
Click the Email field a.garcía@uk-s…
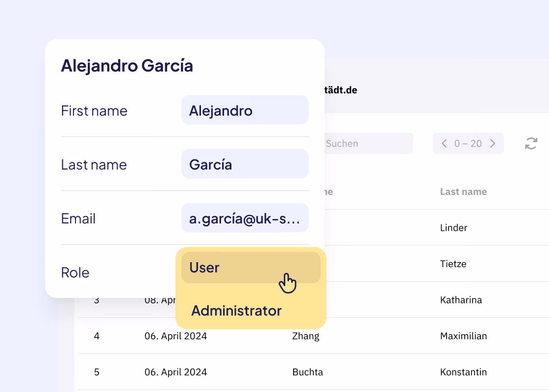click(245, 218)
